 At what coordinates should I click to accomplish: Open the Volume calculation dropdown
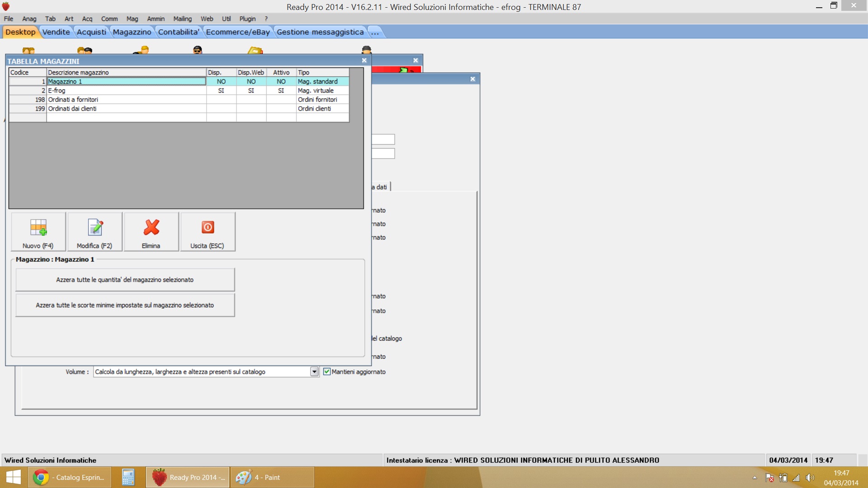point(314,371)
